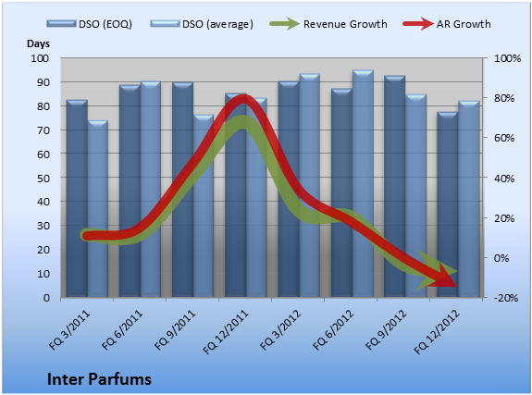Screen dimensions: 532x395
Task: Click the '-20%' right axis label
Action: point(506,298)
